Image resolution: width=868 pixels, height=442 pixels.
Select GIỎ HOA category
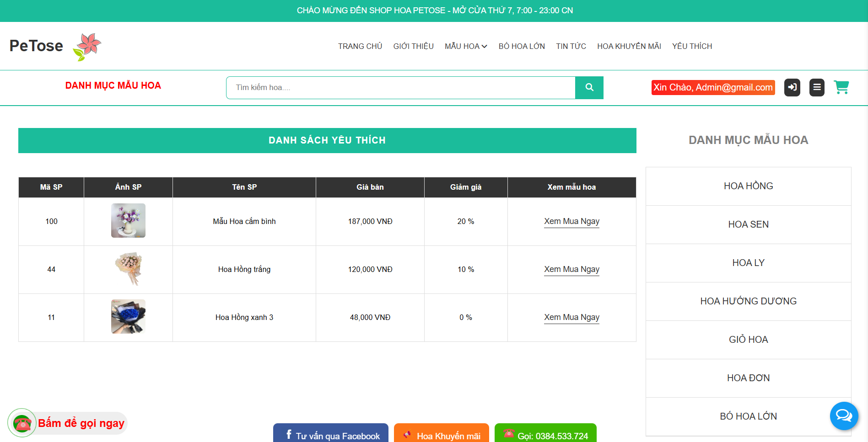coord(749,340)
